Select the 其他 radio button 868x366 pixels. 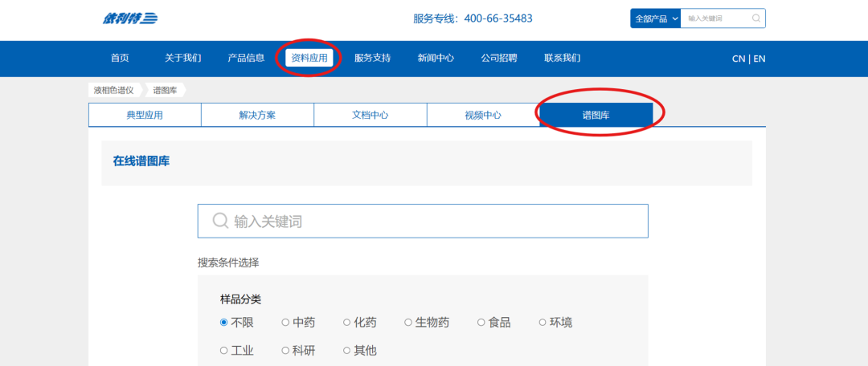pyautogui.click(x=346, y=351)
